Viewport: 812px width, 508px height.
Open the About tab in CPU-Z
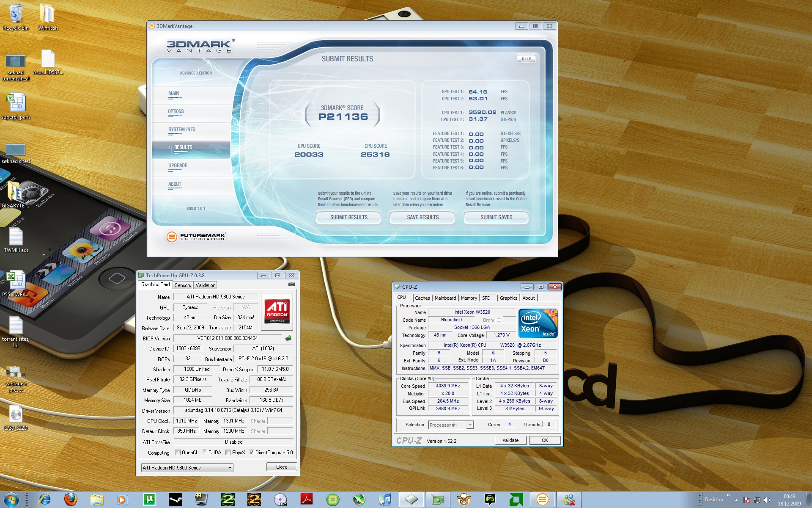pyautogui.click(x=529, y=298)
